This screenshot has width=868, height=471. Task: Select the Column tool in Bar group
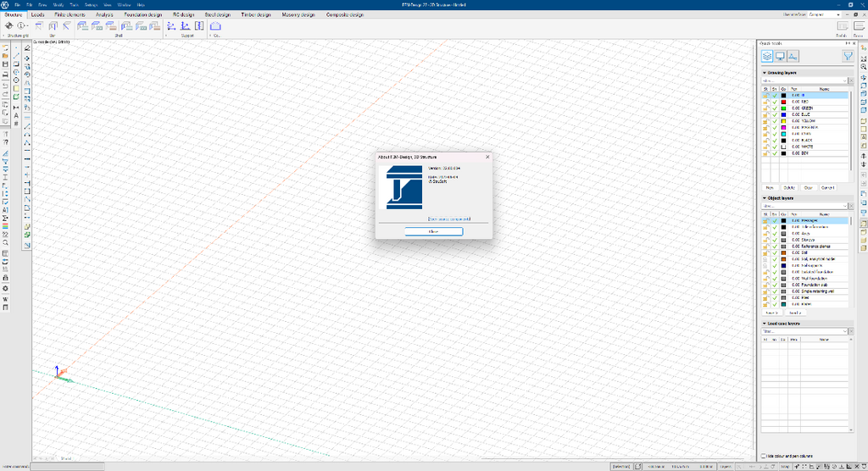pos(53,26)
